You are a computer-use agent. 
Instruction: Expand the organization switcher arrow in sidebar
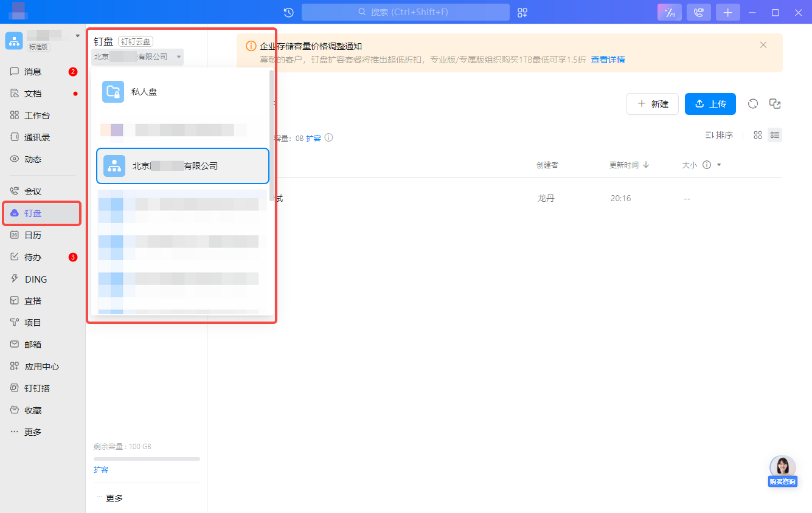[x=78, y=36]
